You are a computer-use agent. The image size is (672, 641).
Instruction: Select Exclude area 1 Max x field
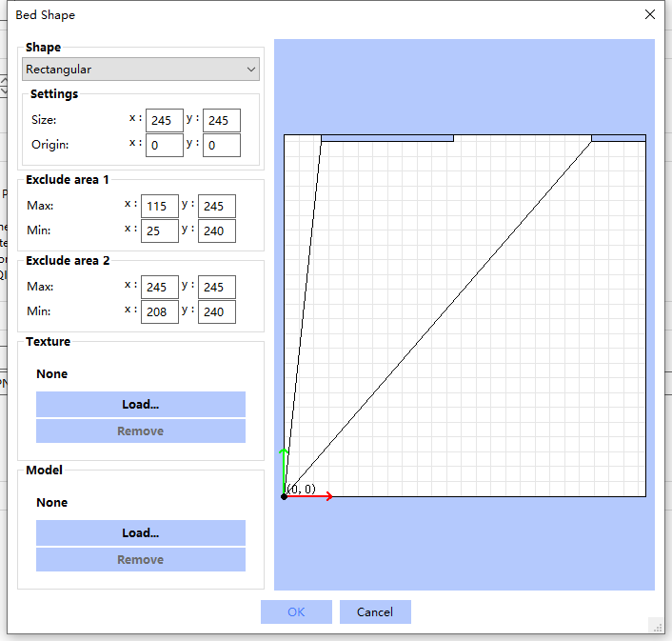(159, 206)
